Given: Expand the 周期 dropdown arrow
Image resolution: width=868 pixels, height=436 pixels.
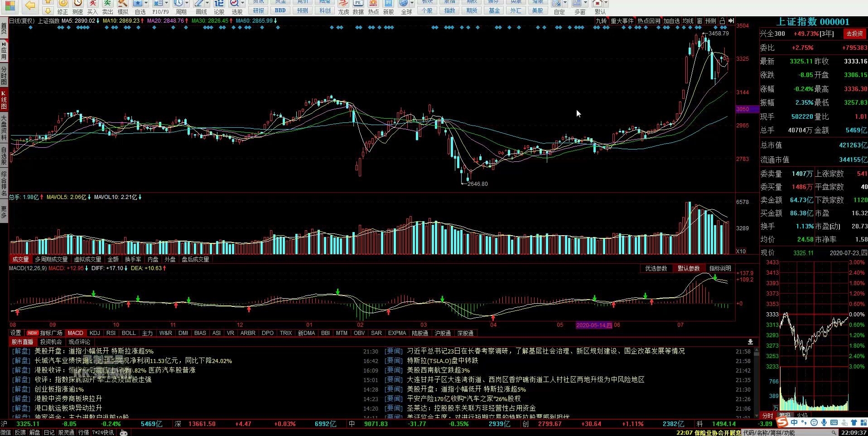Looking at the screenshot, I should (x=187, y=3).
